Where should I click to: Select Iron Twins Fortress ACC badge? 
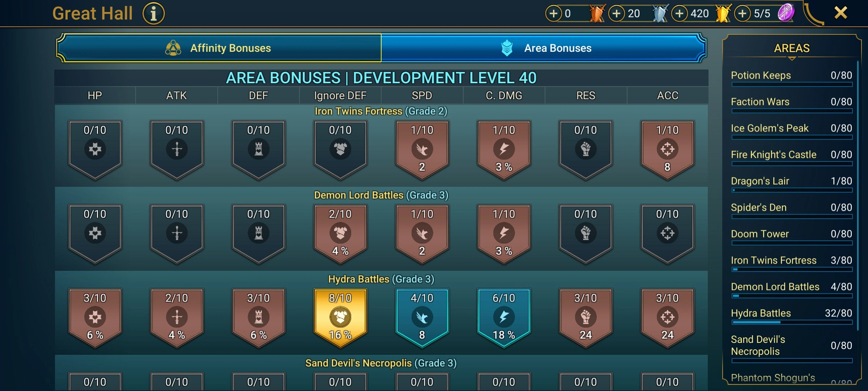667,149
